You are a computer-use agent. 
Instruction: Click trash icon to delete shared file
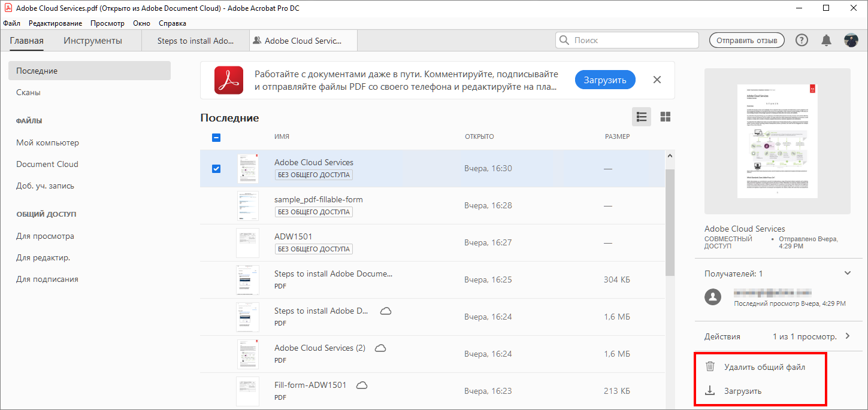710,367
